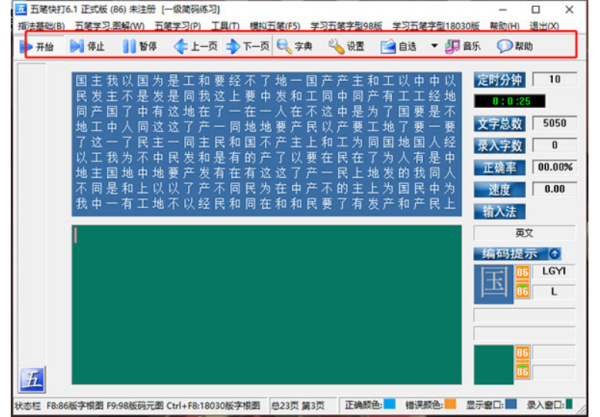Open the 五笔学习(P) menu

[178, 26]
